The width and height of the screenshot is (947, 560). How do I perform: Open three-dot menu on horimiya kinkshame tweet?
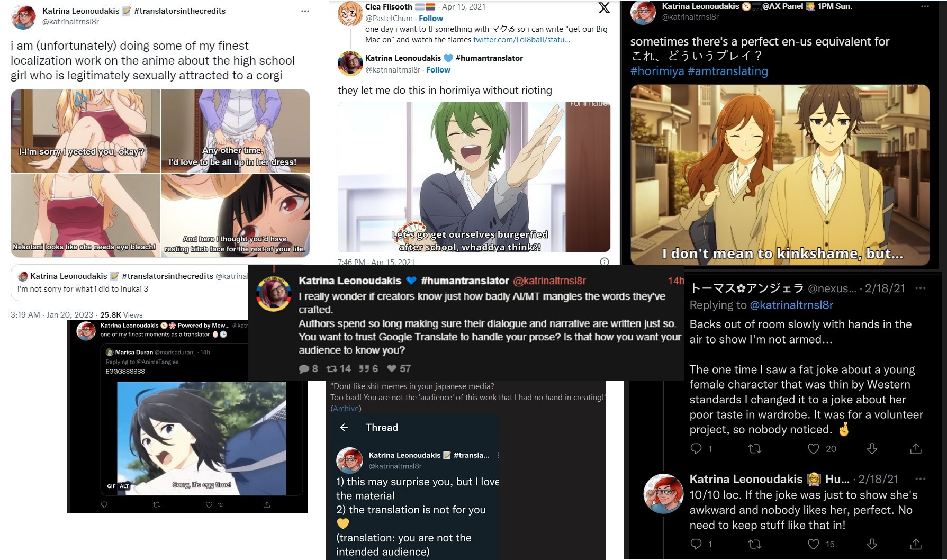point(925,6)
